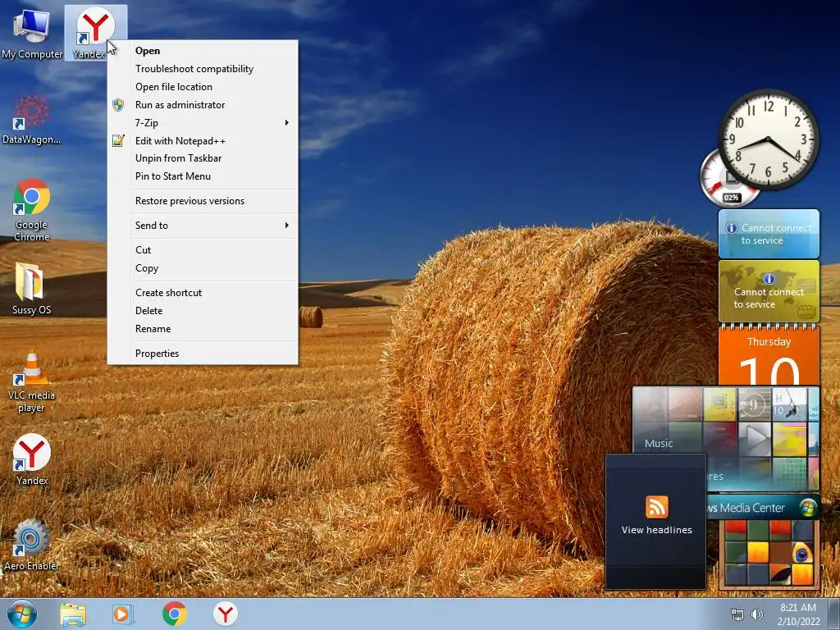The height and width of the screenshot is (630, 840).
Task: Click View headlines in feed gadget
Action: click(x=657, y=530)
